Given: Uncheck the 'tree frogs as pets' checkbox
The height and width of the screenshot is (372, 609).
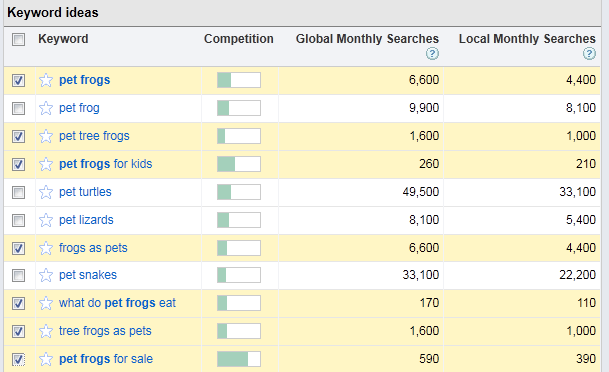Looking at the screenshot, I should pos(18,331).
